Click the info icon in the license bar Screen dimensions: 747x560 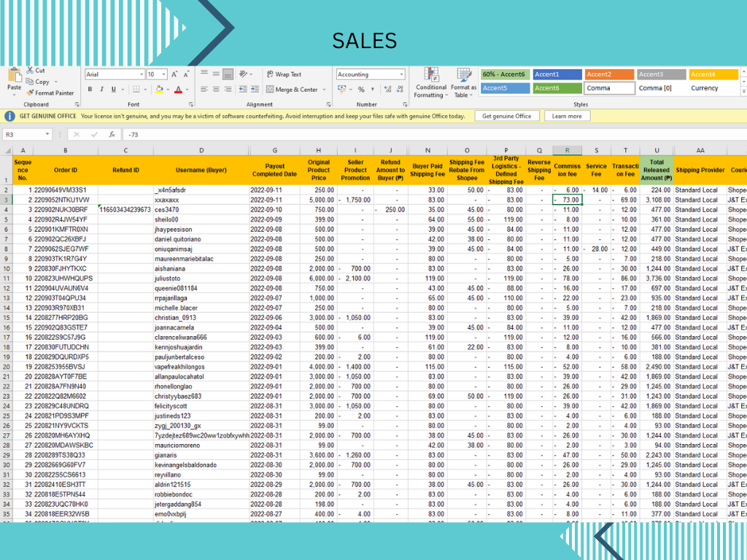click(9, 116)
